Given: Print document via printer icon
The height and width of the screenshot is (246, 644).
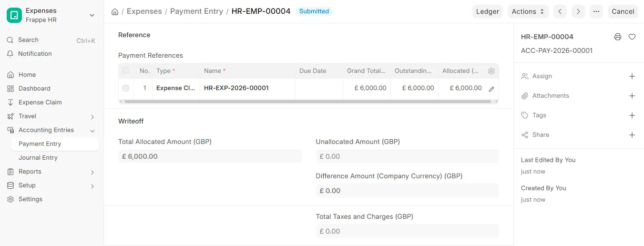Looking at the screenshot, I should (618, 37).
